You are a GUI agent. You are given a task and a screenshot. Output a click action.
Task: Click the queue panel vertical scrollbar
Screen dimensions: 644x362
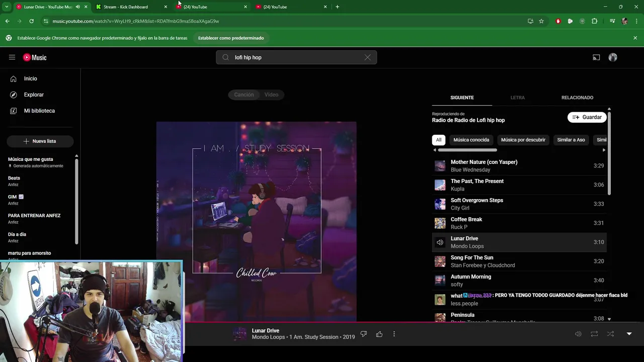[609, 153]
